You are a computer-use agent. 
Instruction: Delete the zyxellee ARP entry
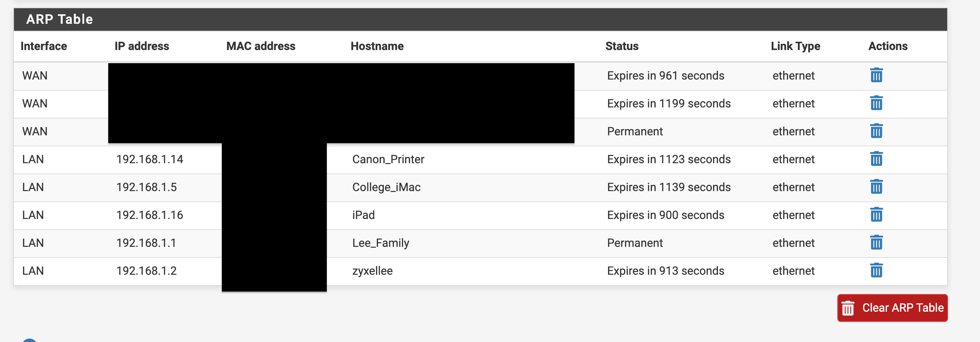(876, 271)
